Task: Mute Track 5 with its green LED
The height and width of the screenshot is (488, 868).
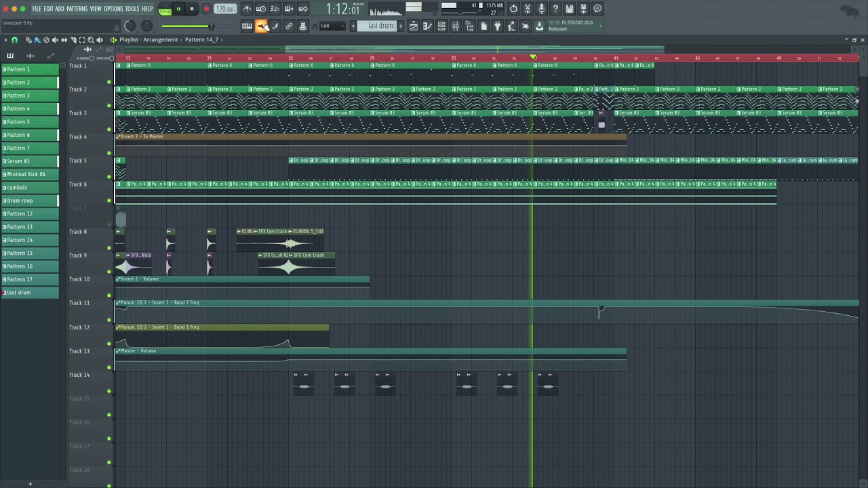Action: pos(108,177)
